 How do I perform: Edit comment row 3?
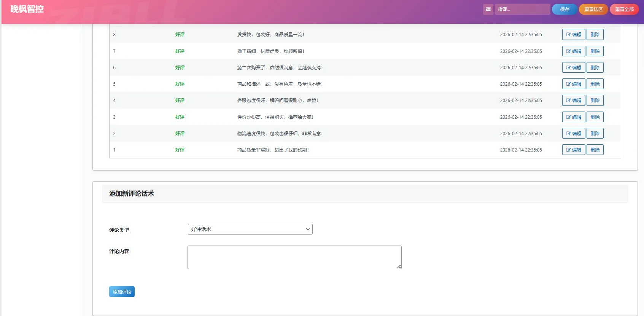coord(573,117)
